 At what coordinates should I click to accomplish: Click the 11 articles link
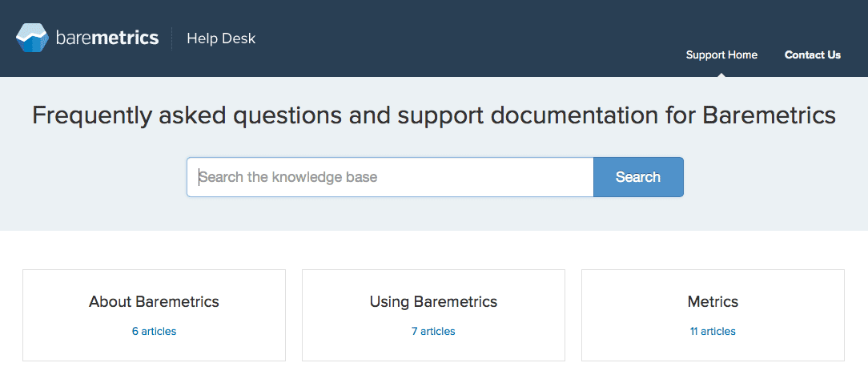point(713,331)
